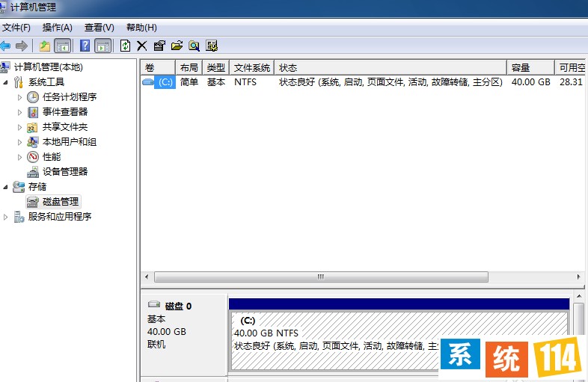Click the Delete X toolbar icon

point(141,46)
